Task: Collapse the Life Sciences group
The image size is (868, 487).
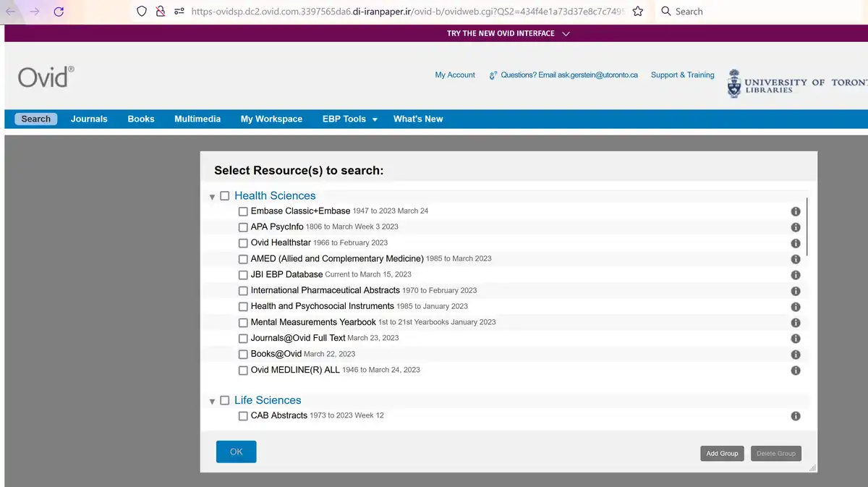Action: (x=212, y=402)
